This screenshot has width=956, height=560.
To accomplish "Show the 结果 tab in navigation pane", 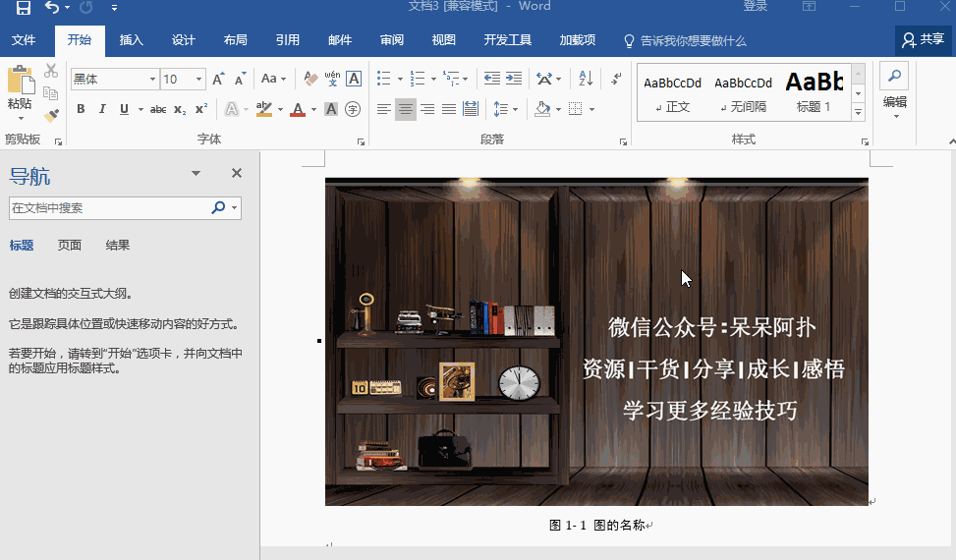I will pos(118,245).
